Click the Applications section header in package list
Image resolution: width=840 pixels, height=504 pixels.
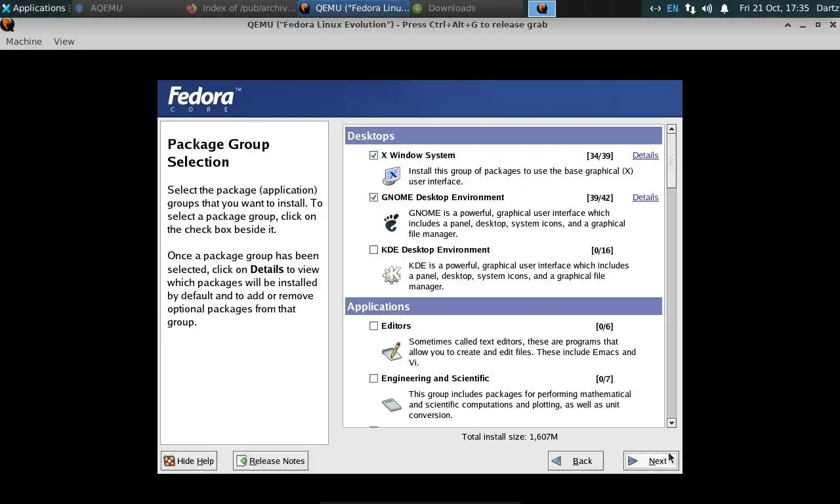pos(503,306)
